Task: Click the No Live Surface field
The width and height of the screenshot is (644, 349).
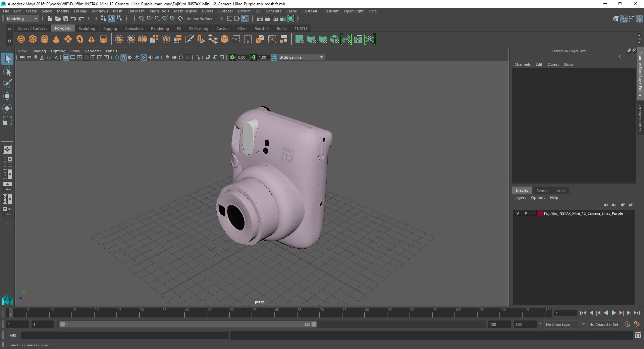Action: coord(201,19)
